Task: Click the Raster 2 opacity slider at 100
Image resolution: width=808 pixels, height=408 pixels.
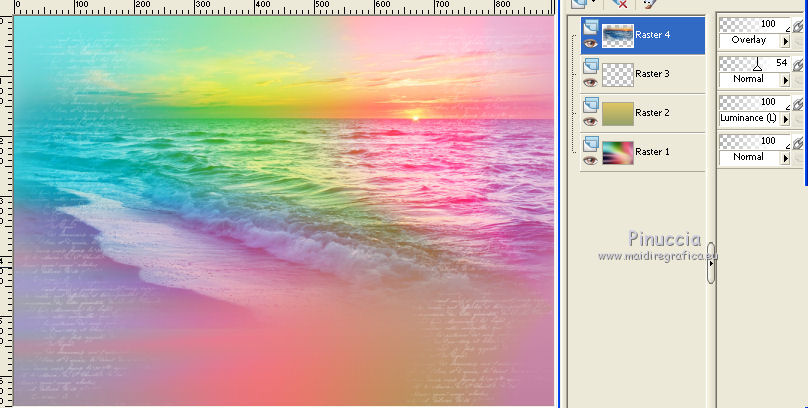Action: coord(754,103)
